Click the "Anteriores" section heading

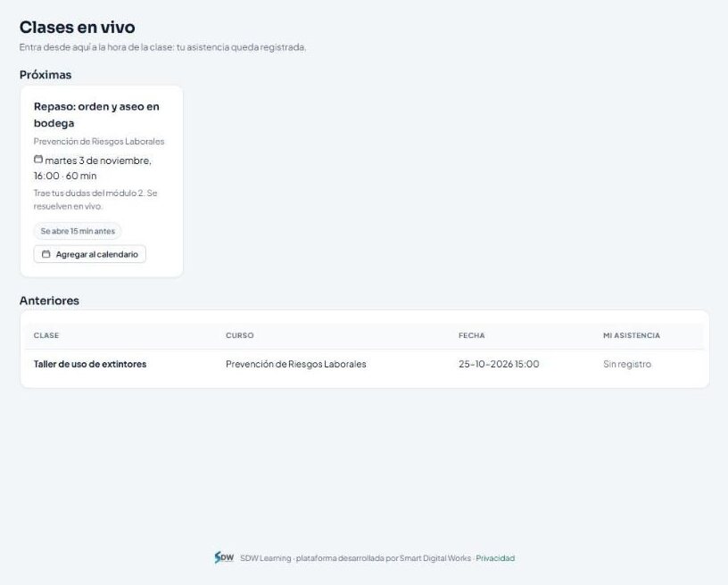(x=49, y=301)
